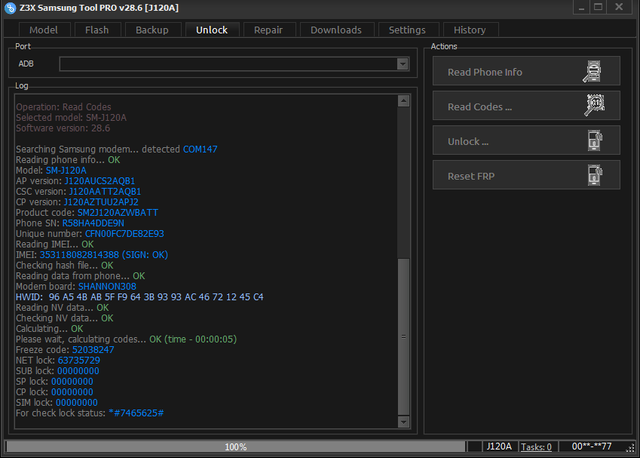
Task: Expand the ADB port dropdown arrow
Action: (x=403, y=64)
